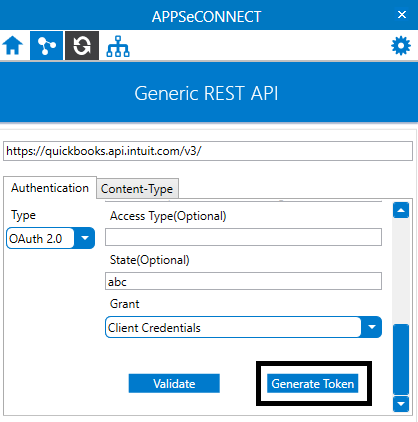Click the Grant label
Screen dimensions: 418x422
(x=125, y=304)
